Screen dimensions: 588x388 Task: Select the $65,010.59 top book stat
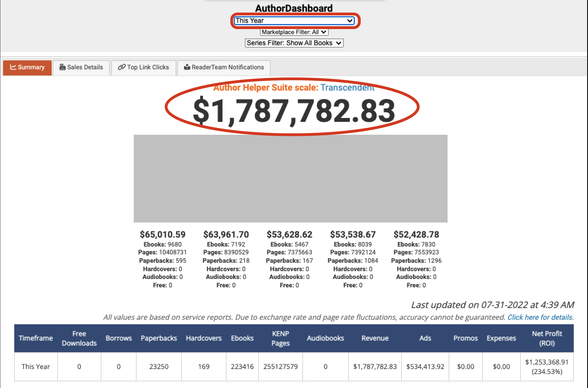163,234
